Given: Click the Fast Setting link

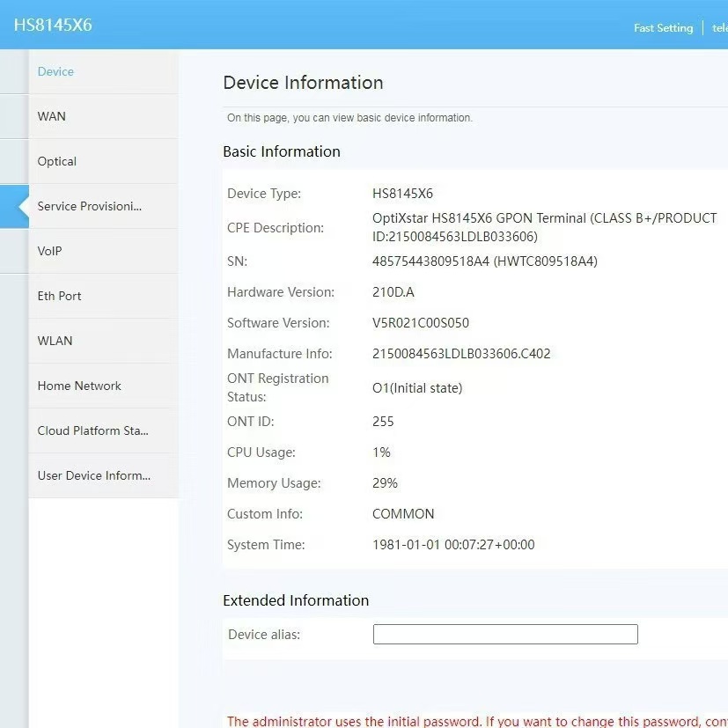Looking at the screenshot, I should 663,27.
